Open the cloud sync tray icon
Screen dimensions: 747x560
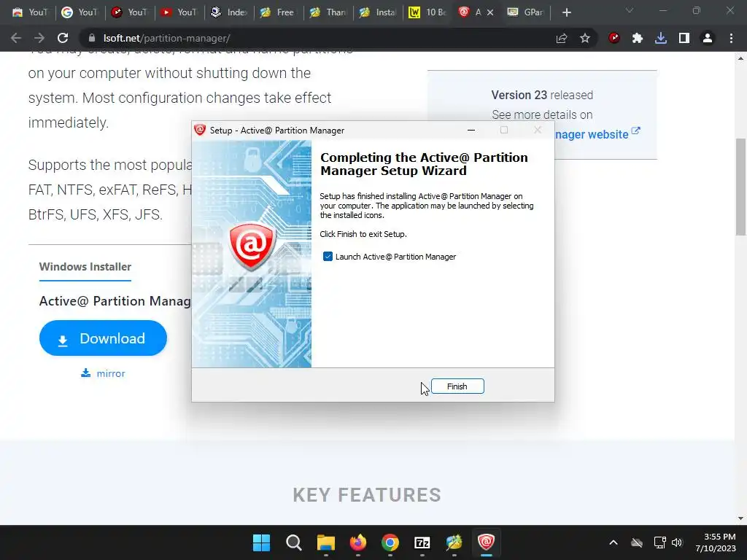click(x=637, y=542)
